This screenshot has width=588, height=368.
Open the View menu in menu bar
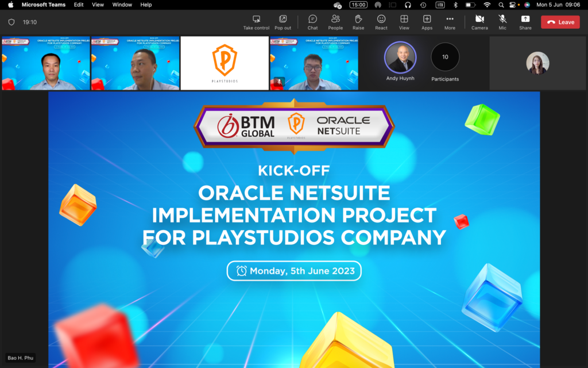pos(98,5)
